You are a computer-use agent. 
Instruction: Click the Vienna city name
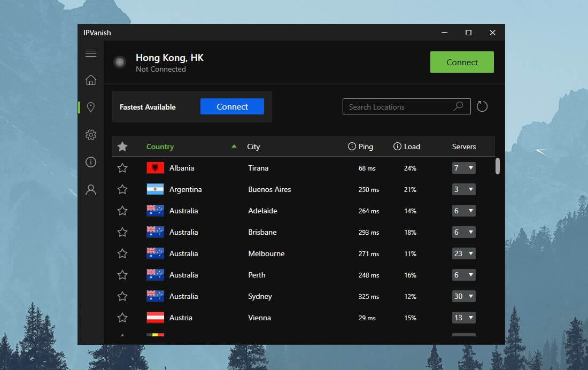259,318
